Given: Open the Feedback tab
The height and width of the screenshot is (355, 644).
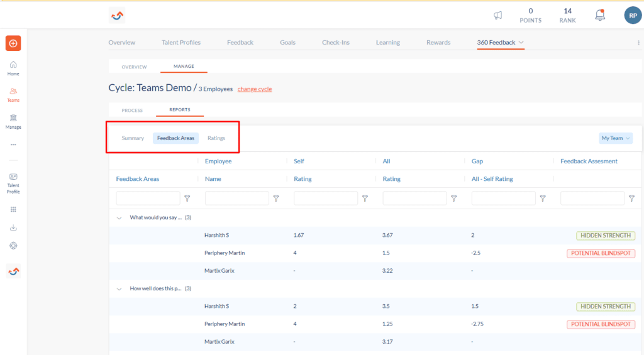Looking at the screenshot, I should (240, 42).
